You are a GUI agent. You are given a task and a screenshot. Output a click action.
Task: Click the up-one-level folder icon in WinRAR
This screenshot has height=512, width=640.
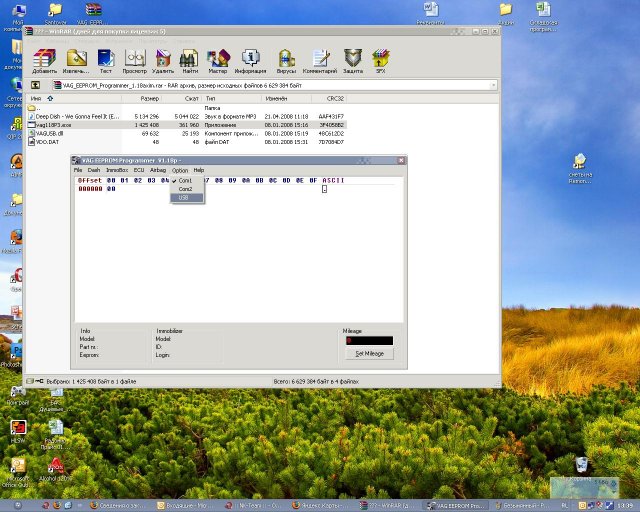click(x=36, y=85)
